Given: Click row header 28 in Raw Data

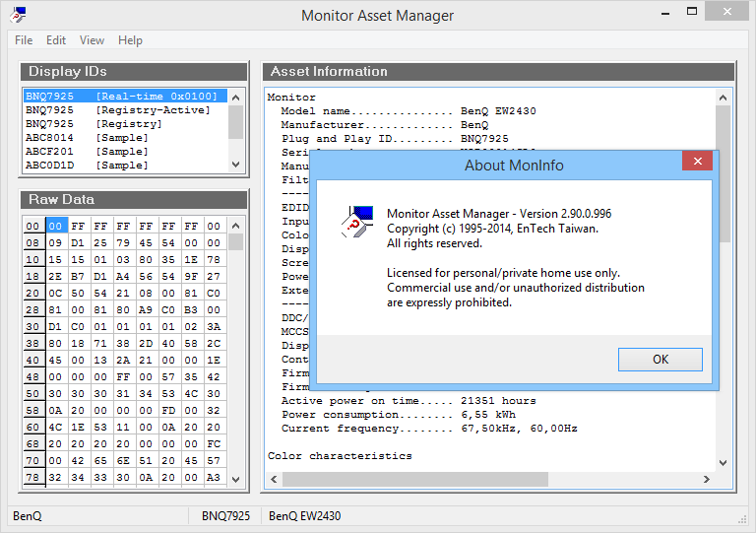Looking at the screenshot, I should pyautogui.click(x=32, y=309).
